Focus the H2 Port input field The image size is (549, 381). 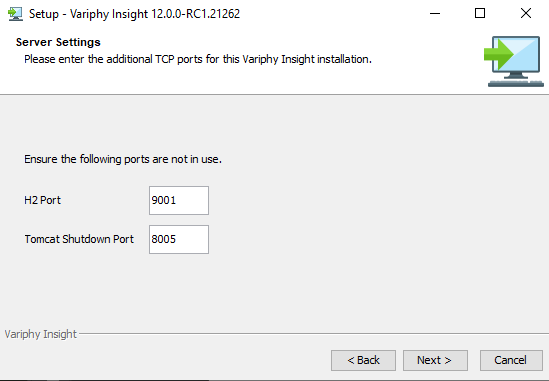coord(179,200)
